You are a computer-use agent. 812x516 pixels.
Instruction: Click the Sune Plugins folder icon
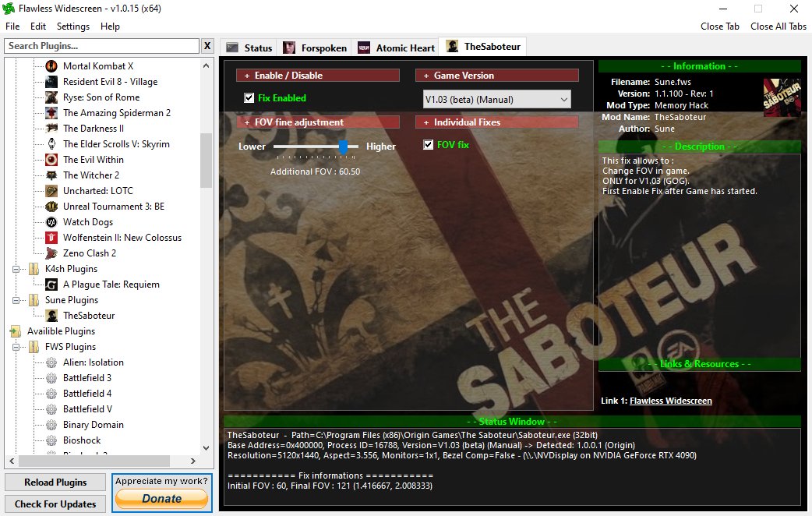34,300
